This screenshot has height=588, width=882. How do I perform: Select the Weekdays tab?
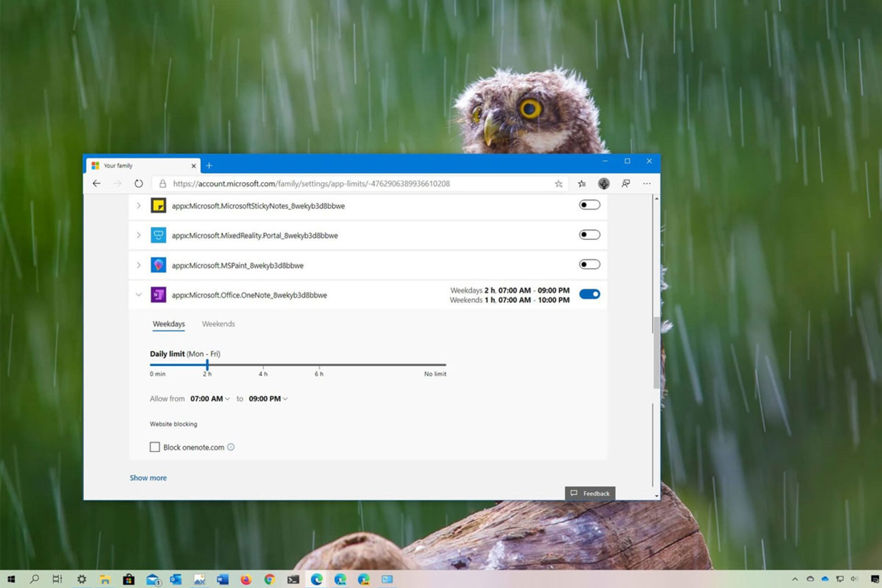169,324
